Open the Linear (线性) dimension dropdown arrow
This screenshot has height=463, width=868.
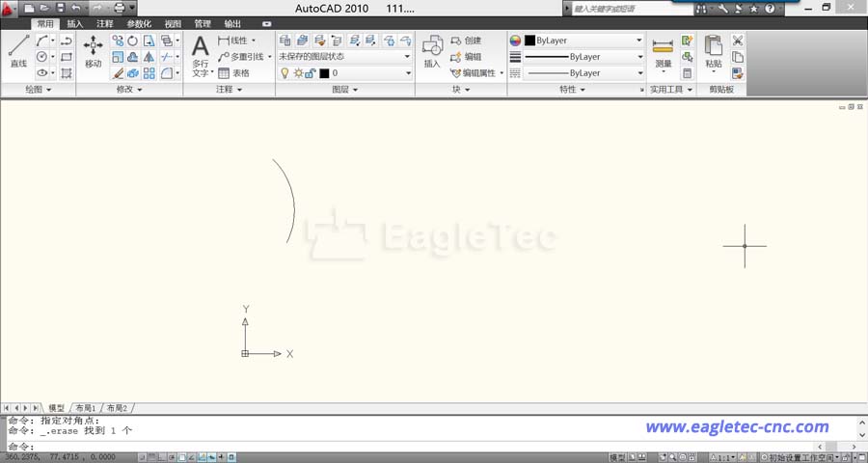[x=254, y=41]
